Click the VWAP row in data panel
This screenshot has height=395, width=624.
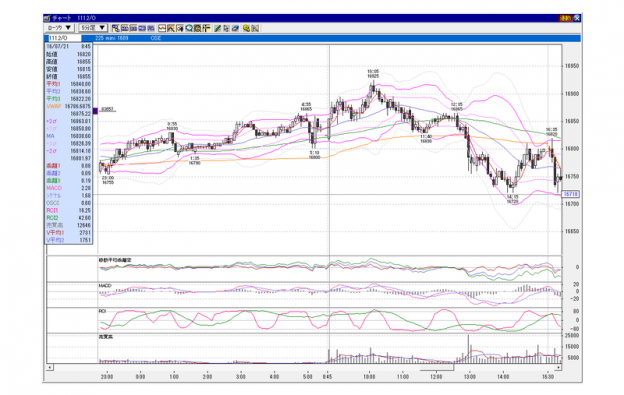pyautogui.click(x=68, y=106)
